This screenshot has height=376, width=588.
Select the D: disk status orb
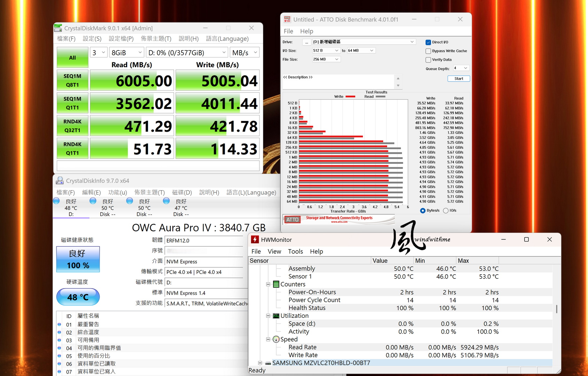coord(56,201)
